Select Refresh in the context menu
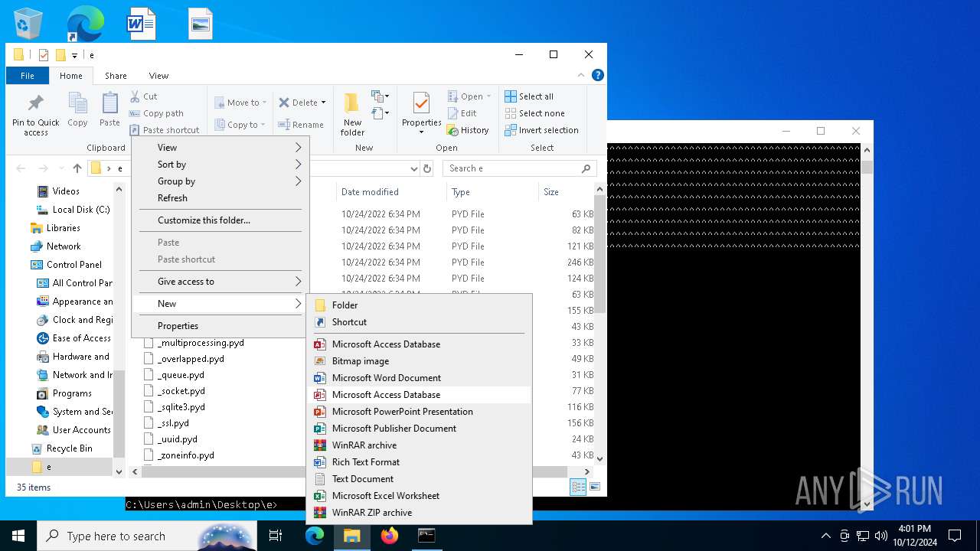 coord(172,198)
